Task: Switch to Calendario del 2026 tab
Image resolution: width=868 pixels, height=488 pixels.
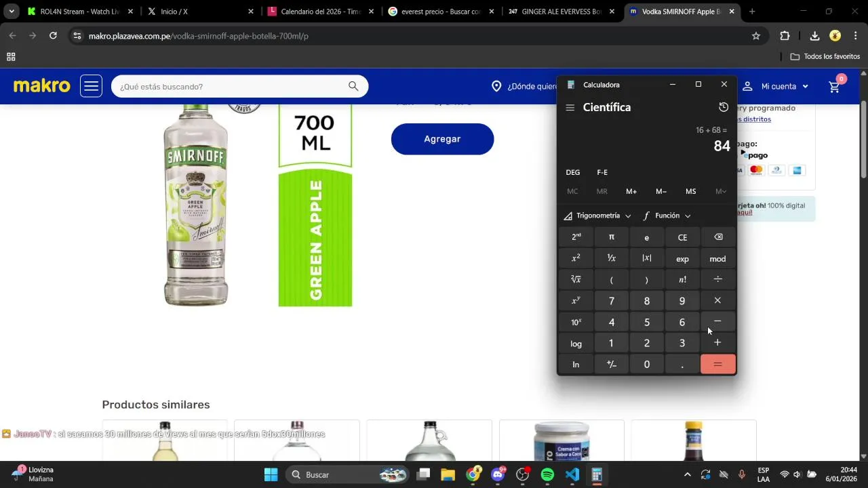Action: 321,12
